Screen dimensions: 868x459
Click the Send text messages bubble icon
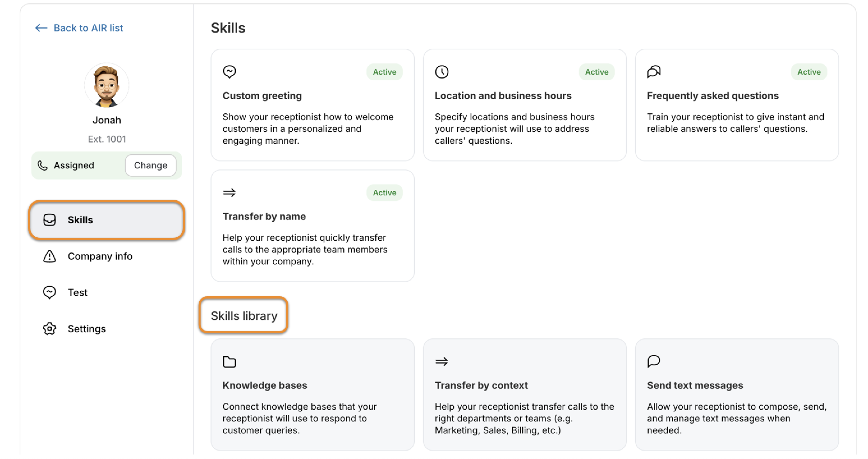[654, 361]
